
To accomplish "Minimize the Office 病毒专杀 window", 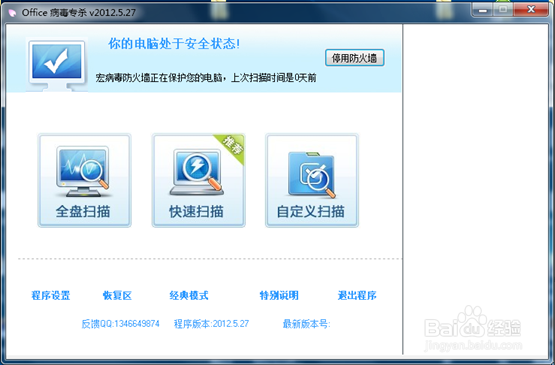I will coord(482,10).
